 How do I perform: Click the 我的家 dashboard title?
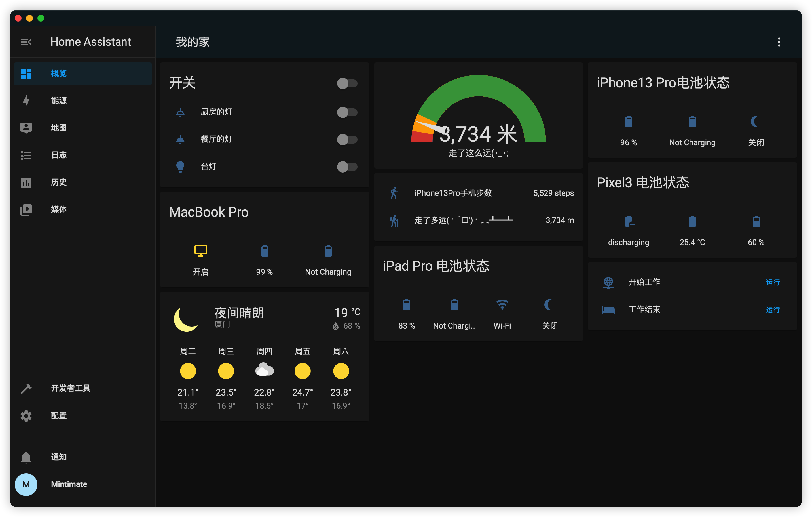[x=193, y=42]
